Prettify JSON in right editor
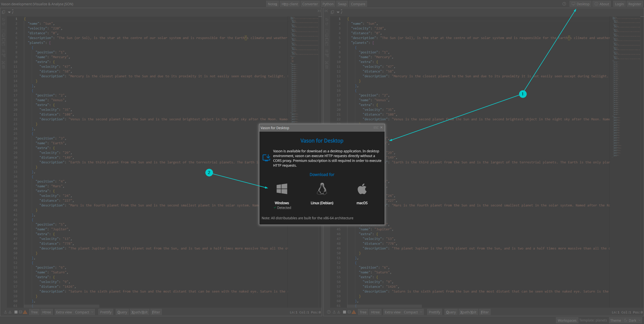 [434, 312]
